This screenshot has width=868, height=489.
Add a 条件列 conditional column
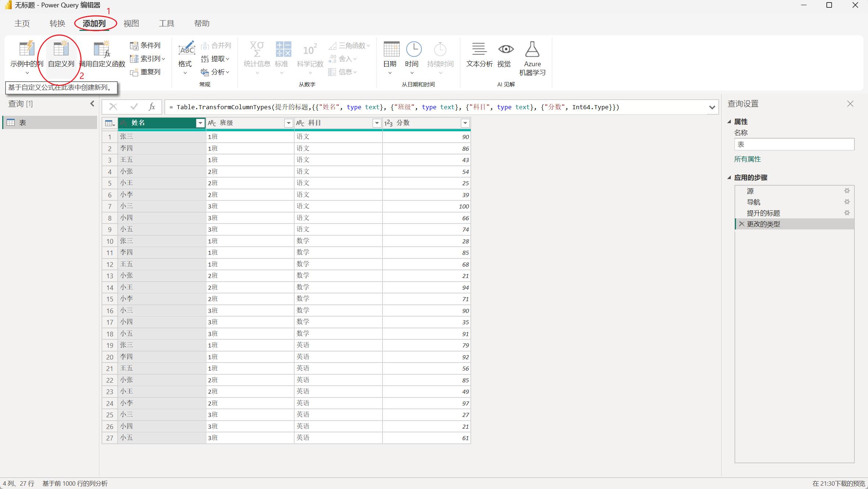click(146, 46)
